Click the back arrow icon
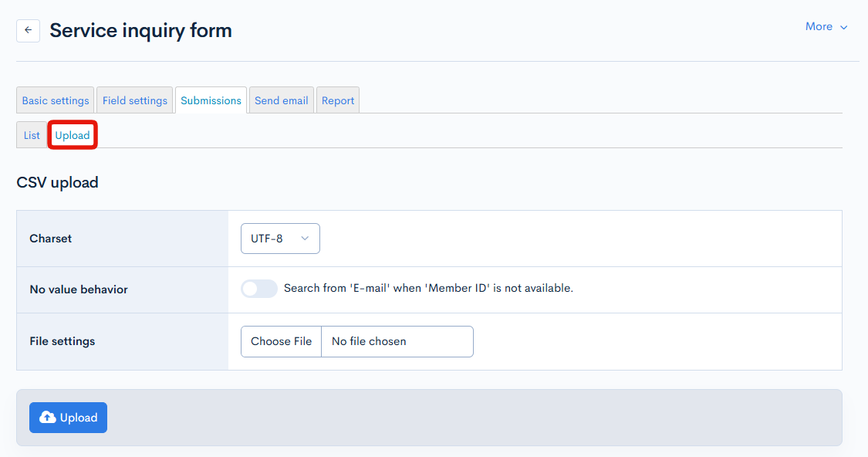This screenshot has width=868, height=457. 28,30
